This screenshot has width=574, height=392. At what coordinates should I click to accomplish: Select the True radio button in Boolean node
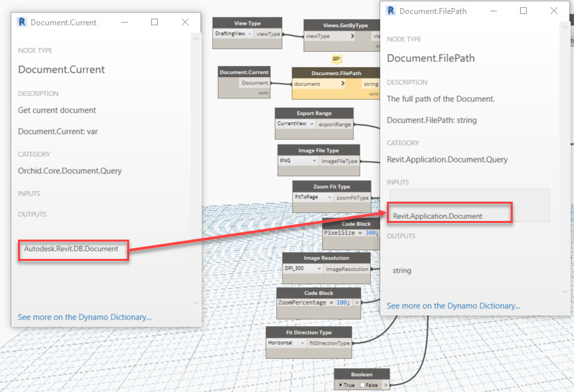(x=340, y=385)
